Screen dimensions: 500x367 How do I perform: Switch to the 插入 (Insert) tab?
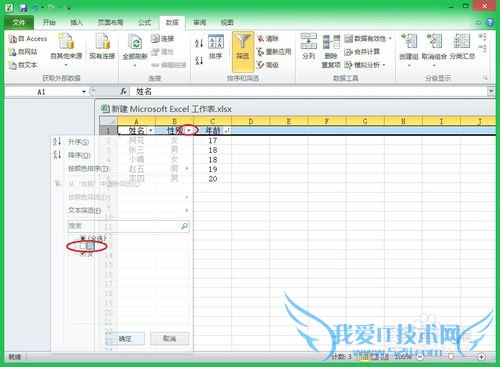[x=76, y=22]
